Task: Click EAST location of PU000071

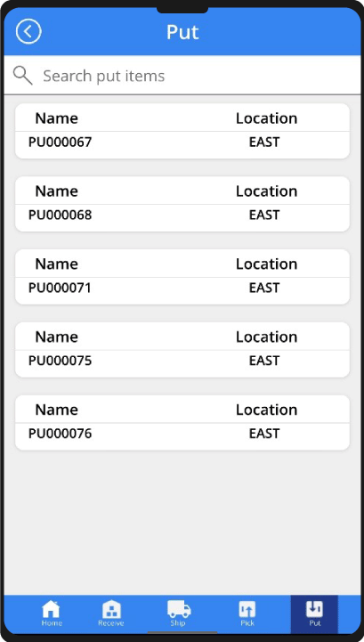Action: (x=264, y=288)
